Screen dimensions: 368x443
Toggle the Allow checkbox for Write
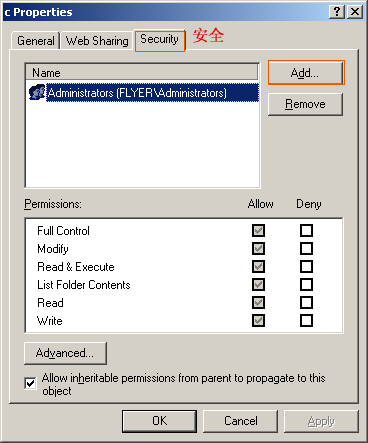[x=258, y=320]
